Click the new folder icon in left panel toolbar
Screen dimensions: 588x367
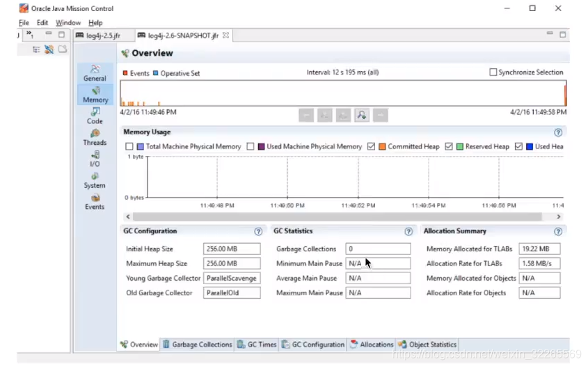point(62,49)
